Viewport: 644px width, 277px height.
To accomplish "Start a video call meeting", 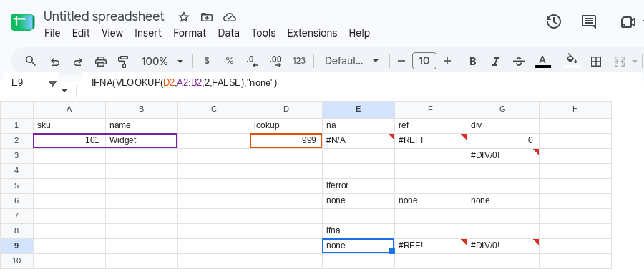I will (x=628, y=22).
